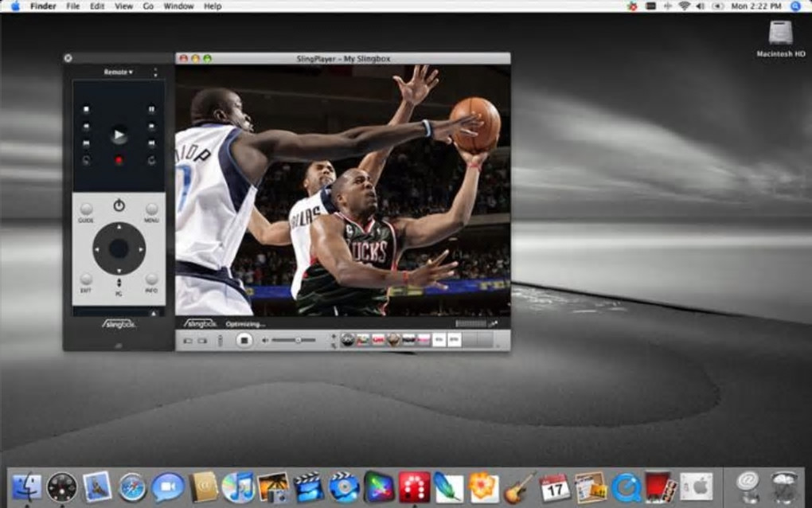Pause playback using the remote's pause button
The width and height of the screenshot is (812, 508).
pyautogui.click(x=151, y=109)
